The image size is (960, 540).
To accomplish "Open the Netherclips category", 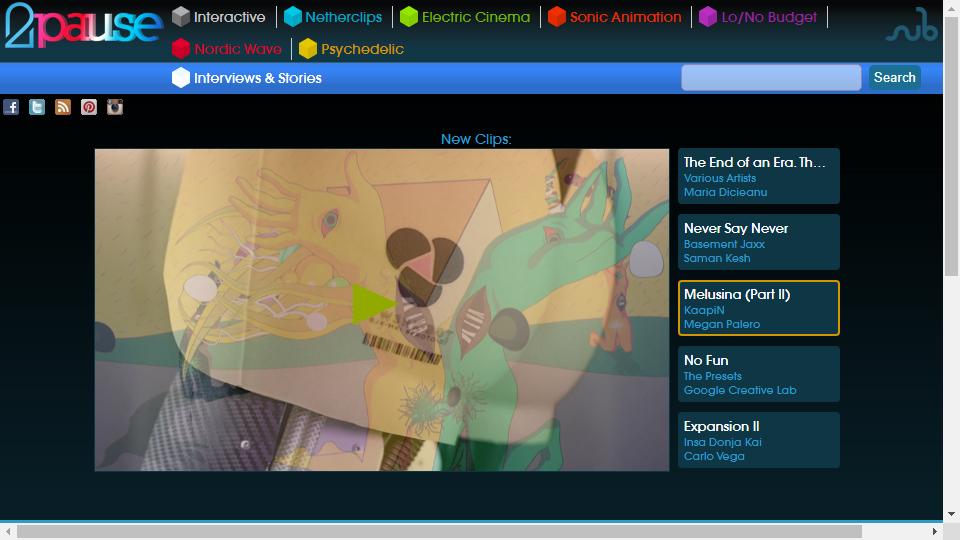I will pyautogui.click(x=343, y=17).
